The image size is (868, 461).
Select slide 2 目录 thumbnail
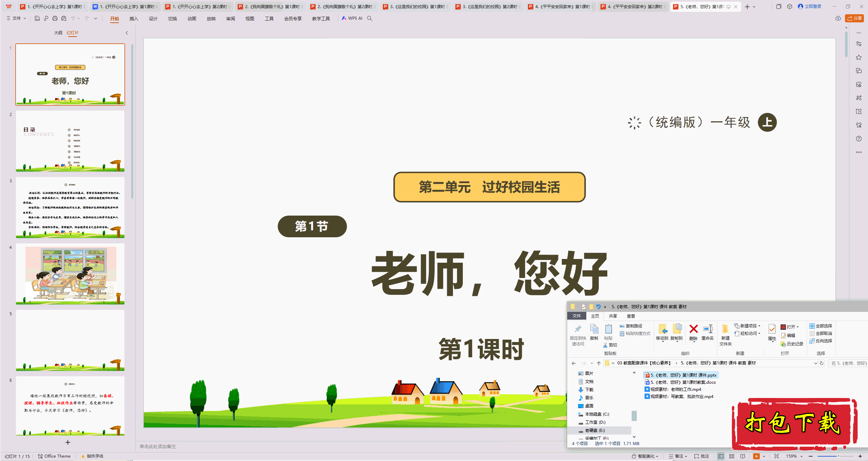(70, 141)
